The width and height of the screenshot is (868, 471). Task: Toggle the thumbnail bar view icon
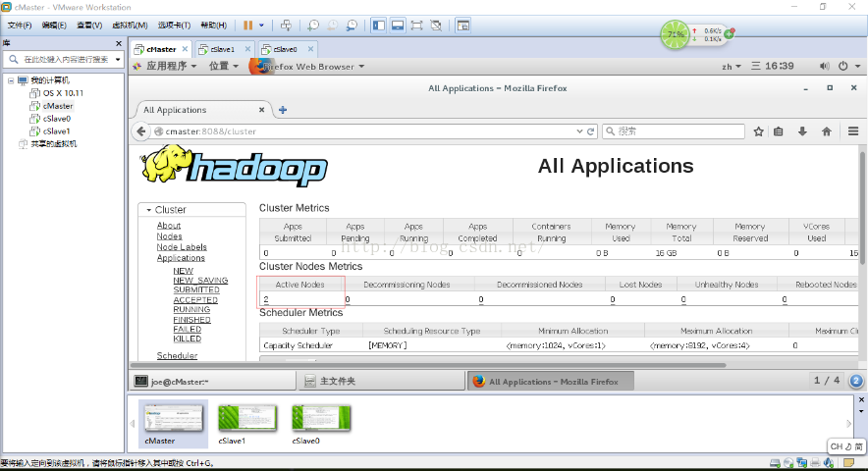(x=398, y=26)
